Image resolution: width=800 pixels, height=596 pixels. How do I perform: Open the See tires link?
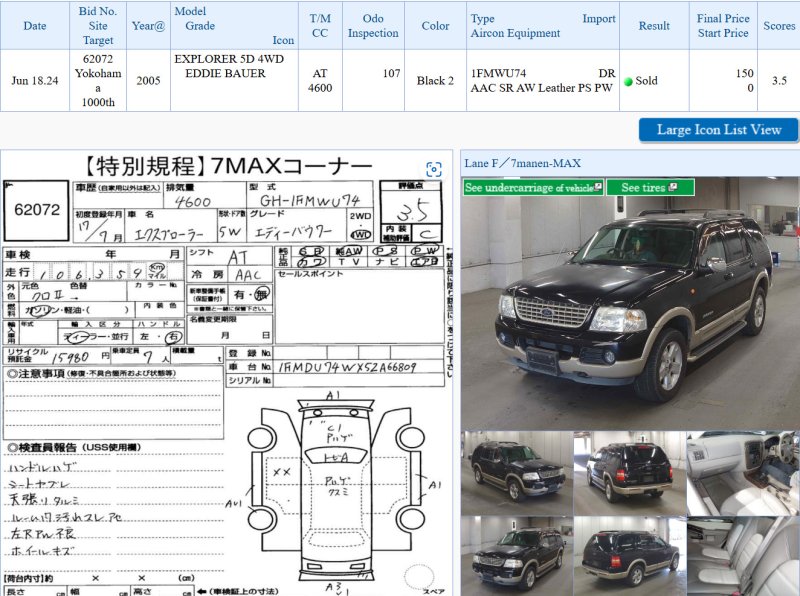pos(643,187)
